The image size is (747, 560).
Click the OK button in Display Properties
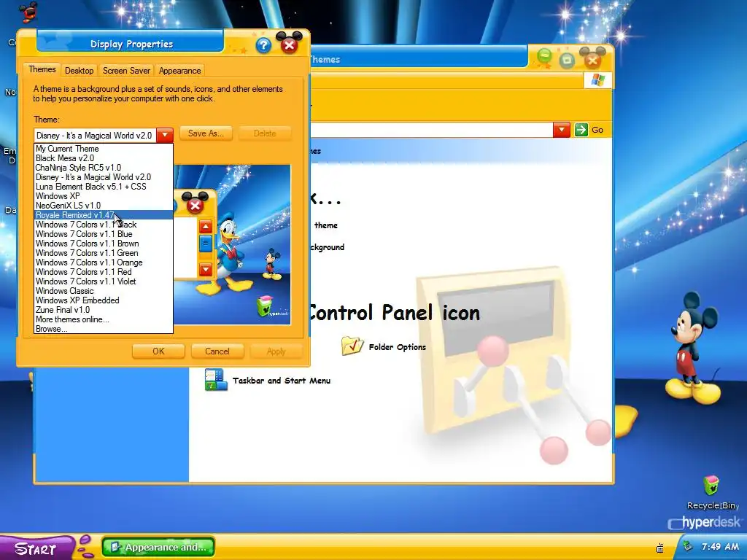(158, 351)
